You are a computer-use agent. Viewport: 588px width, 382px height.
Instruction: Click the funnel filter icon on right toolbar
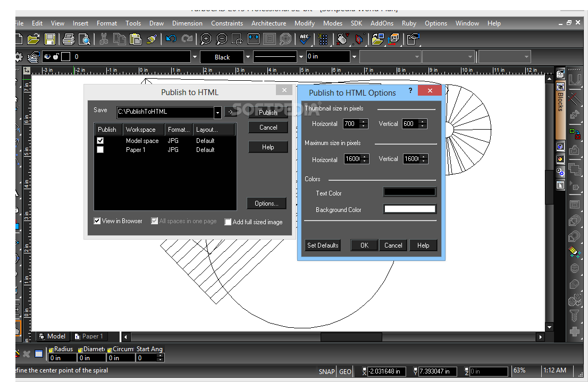pyautogui.click(x=574, y=316)
